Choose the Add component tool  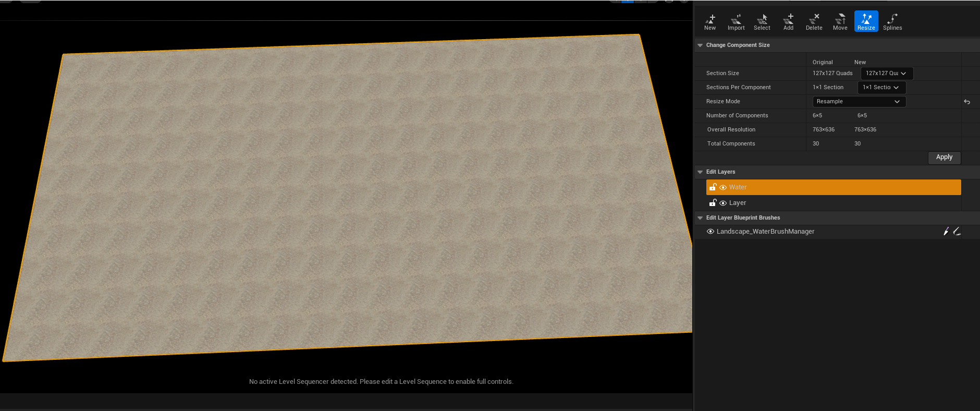click(788, 21)
